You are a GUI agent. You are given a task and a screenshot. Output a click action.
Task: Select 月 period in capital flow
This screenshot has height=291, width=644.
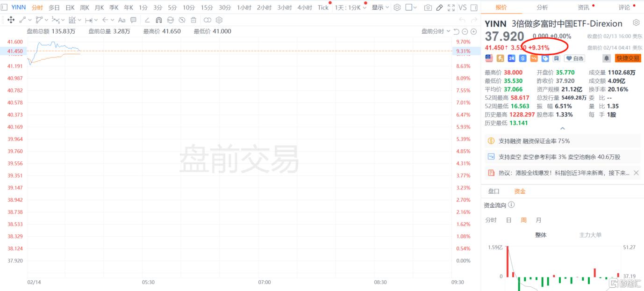[x=538, y=220]
